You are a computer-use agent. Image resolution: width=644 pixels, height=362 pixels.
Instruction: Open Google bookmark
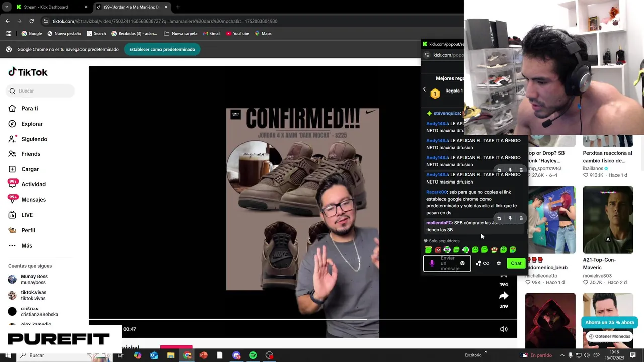coord(32,34)
